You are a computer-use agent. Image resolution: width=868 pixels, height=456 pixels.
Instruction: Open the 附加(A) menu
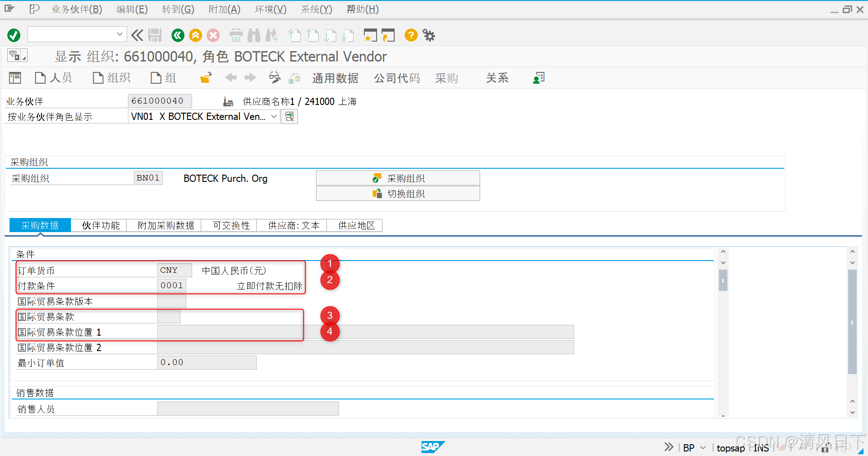pyautogui.click(x=225, y=9)
